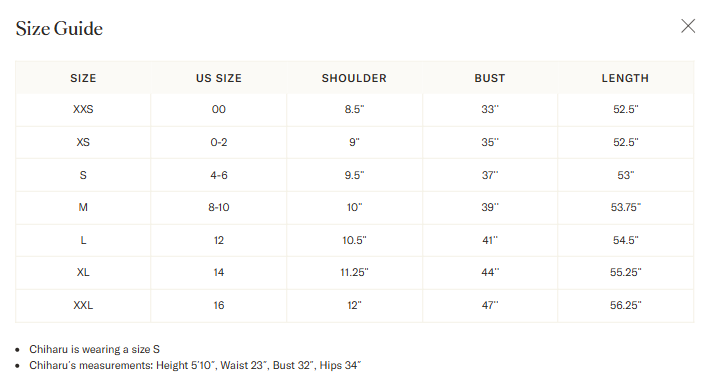Close the Size Guide dialog
The image size is (711, 386).
[x=688, y=26]
